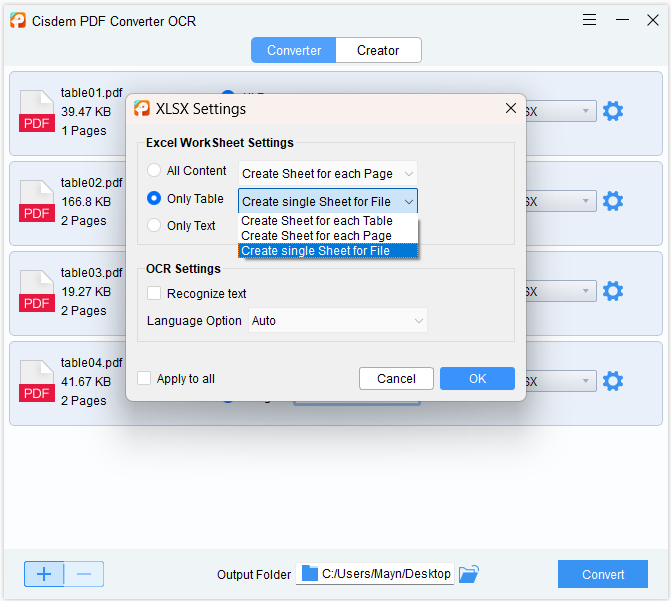671x601 pixels.
Task: Confirm settings with the OK button
Action: pos(477,378)
